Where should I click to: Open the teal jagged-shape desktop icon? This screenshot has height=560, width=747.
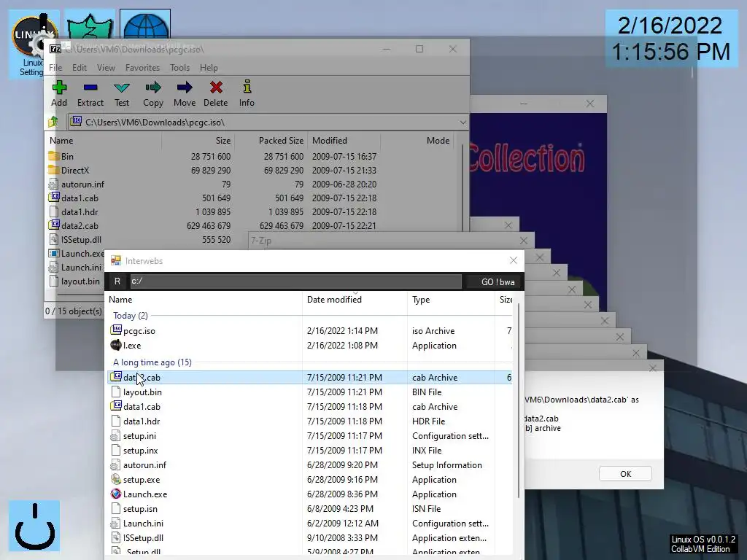(90, 25)
